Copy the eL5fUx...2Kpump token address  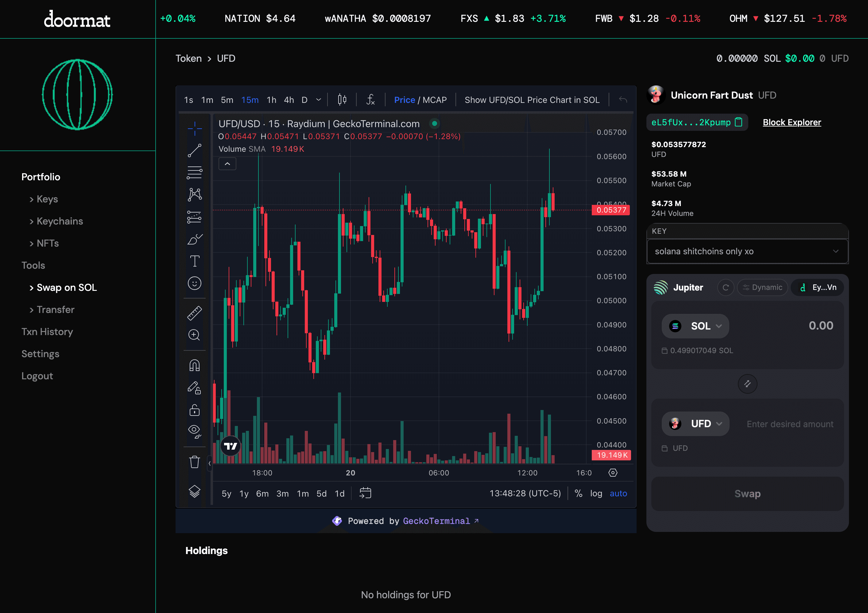pyautogui.click(x=738, y=122)
